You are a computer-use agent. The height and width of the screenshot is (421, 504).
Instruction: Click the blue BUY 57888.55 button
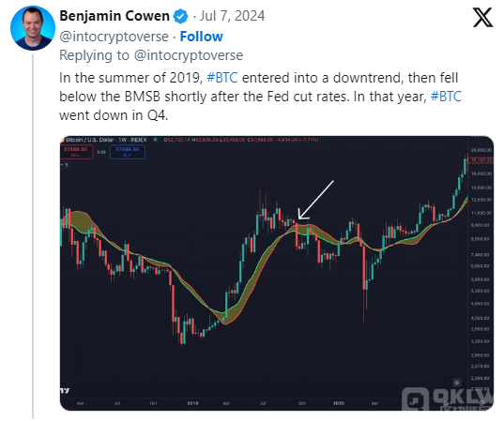pos(128,152)
